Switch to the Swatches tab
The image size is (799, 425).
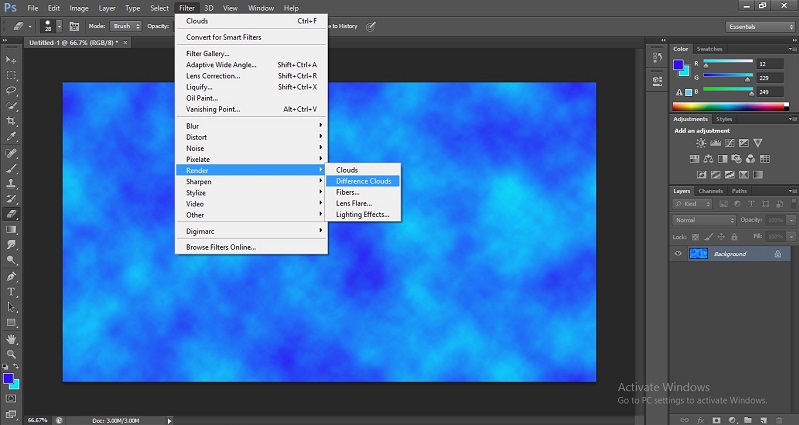709,49
